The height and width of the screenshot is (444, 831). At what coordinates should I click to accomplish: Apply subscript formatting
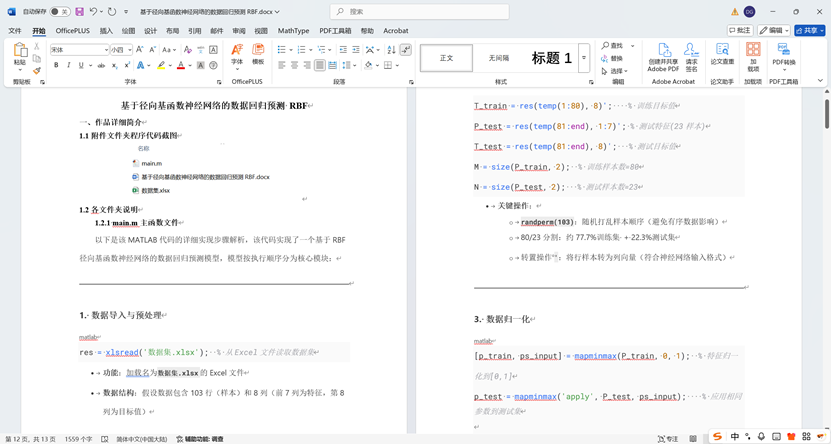click(x=114, y=65)
